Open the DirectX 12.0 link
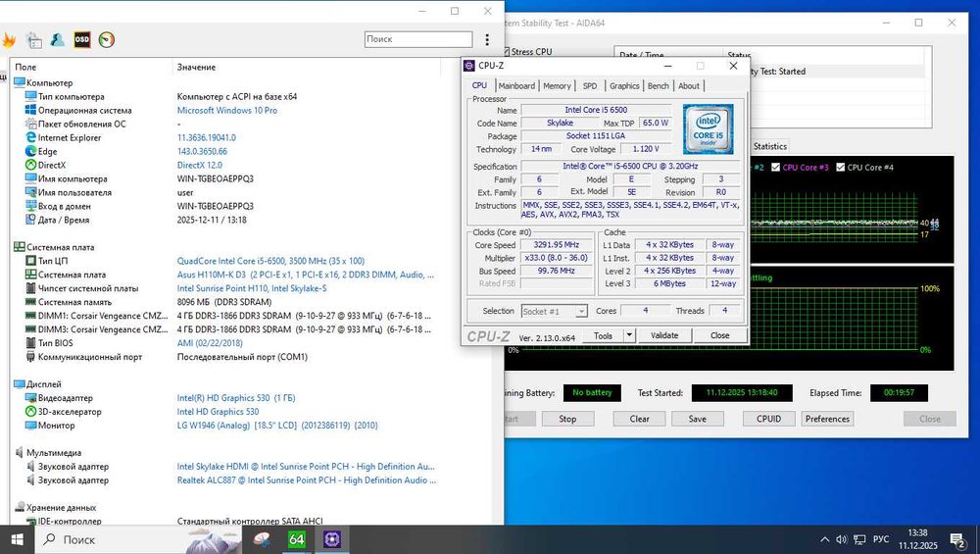 pyautogui.click(x=199, y=165)
